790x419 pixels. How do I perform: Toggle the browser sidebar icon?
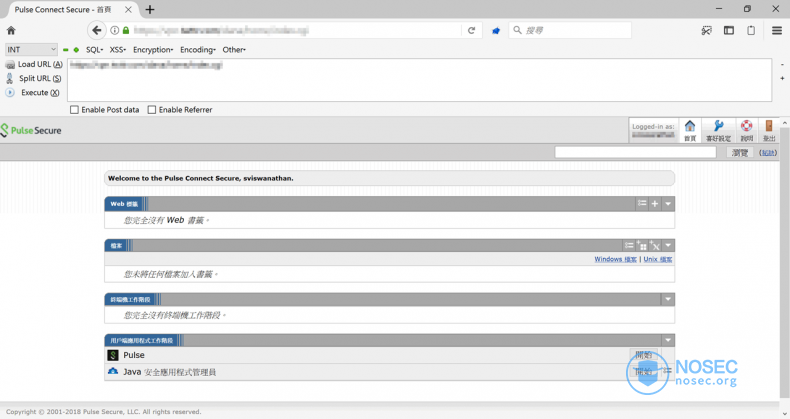click(729, 30)
